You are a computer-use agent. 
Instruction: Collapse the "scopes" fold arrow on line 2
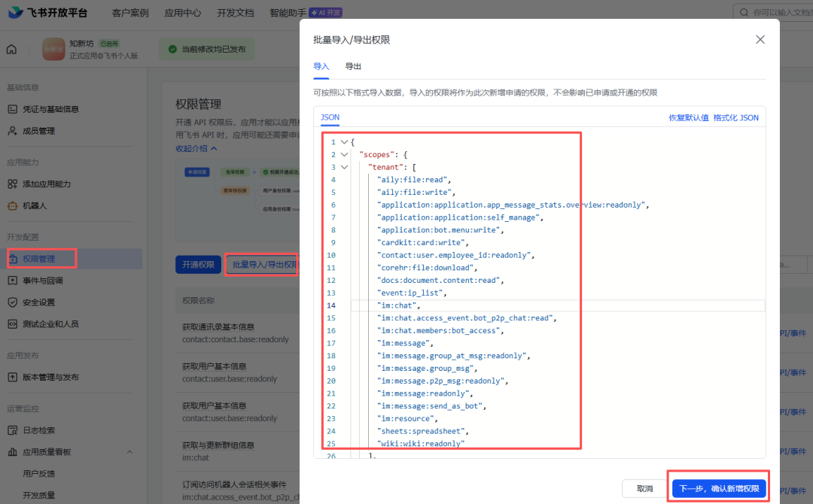tap(344, 154)
